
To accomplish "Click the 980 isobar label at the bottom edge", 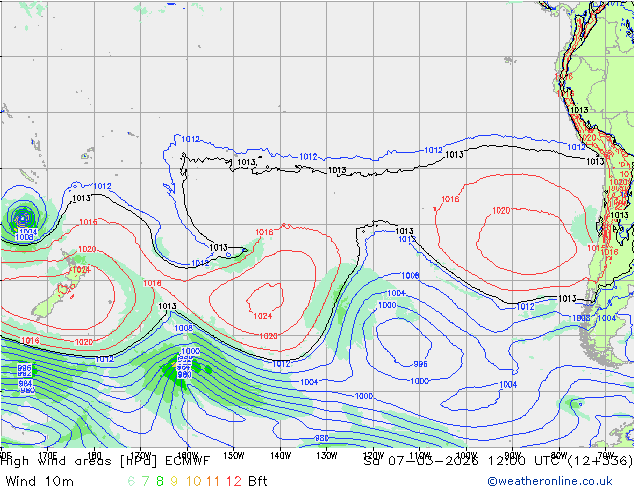I will 322,438.
